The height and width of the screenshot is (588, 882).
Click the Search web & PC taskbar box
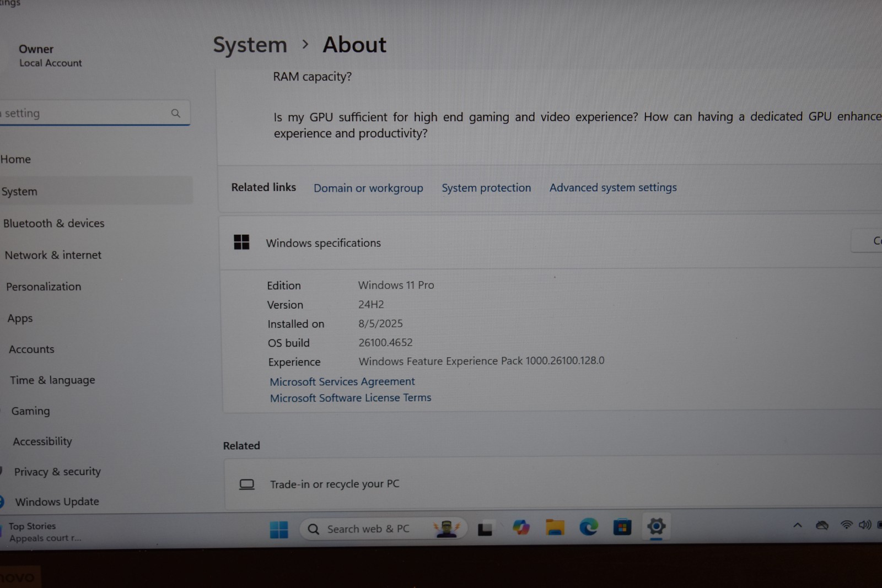[x=383, y=529]
